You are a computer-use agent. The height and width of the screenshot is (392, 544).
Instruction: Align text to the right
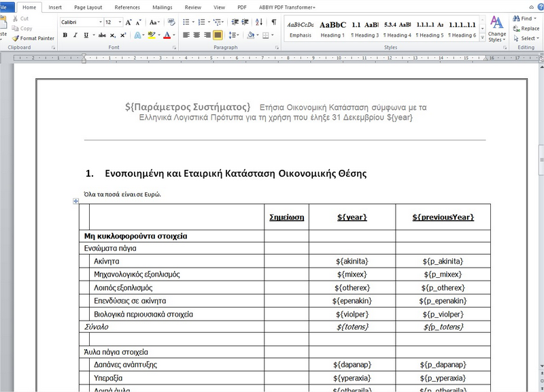coord(207,35)
